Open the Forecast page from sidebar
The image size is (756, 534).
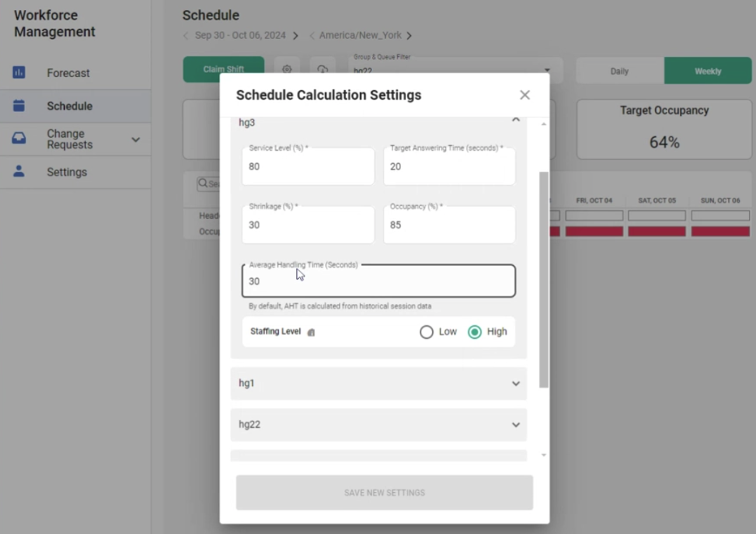(x=68, y=73)
